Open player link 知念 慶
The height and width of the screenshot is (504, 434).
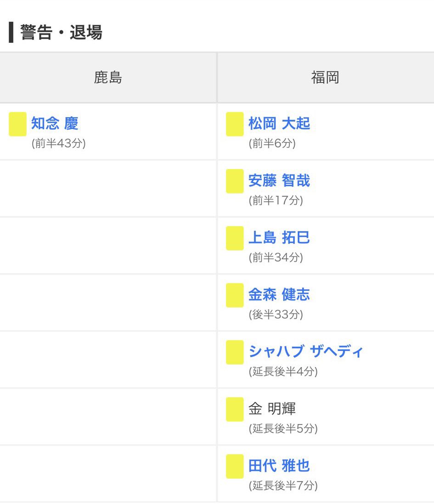(x=55, y=124)
